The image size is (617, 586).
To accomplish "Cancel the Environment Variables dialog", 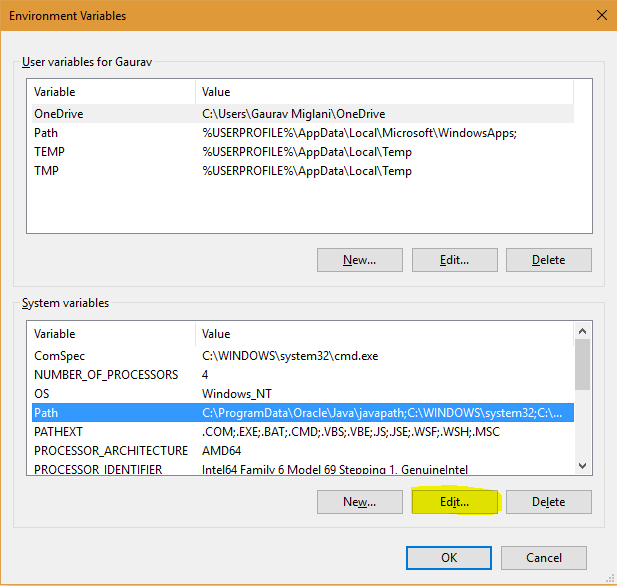I will [543, 557].
